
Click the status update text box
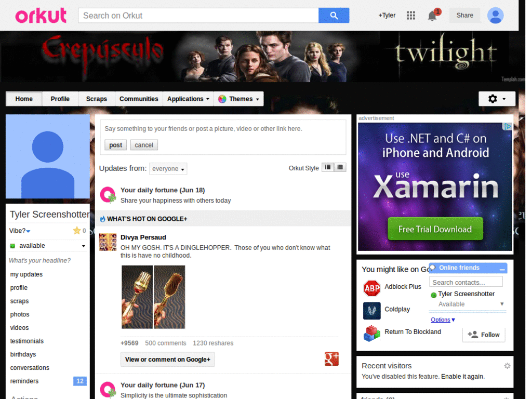(x=223, y=129)
